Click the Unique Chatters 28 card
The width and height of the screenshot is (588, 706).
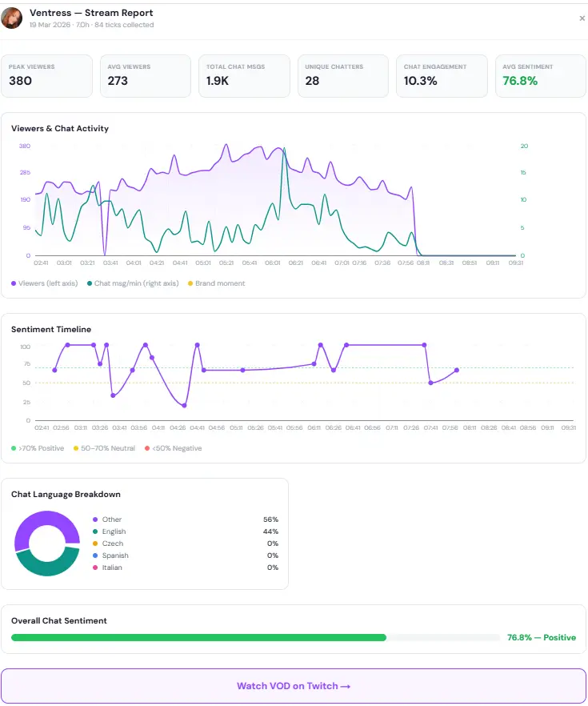[343, 75]
